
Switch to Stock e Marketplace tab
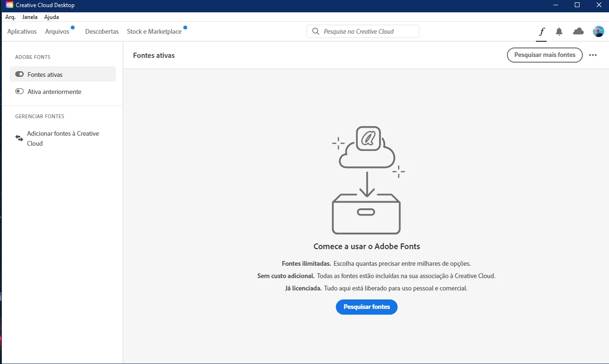click(154, 31)
